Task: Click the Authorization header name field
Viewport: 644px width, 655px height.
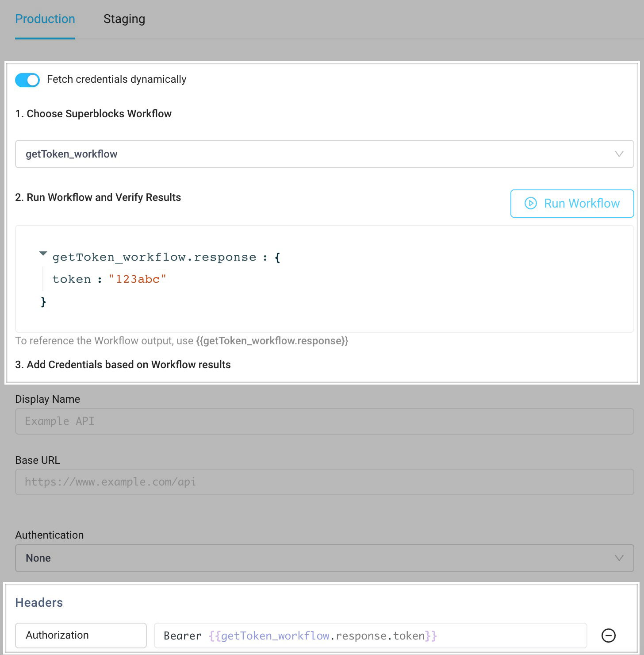Action: [80, 635]
